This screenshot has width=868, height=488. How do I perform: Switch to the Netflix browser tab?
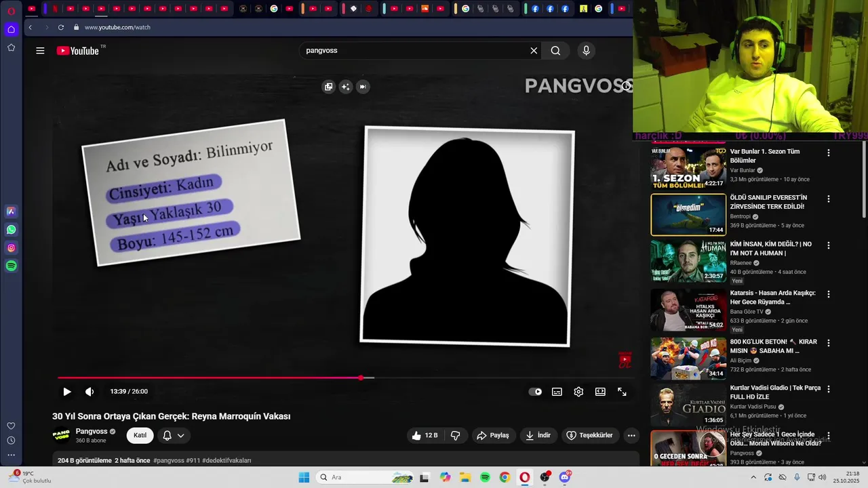55,9
